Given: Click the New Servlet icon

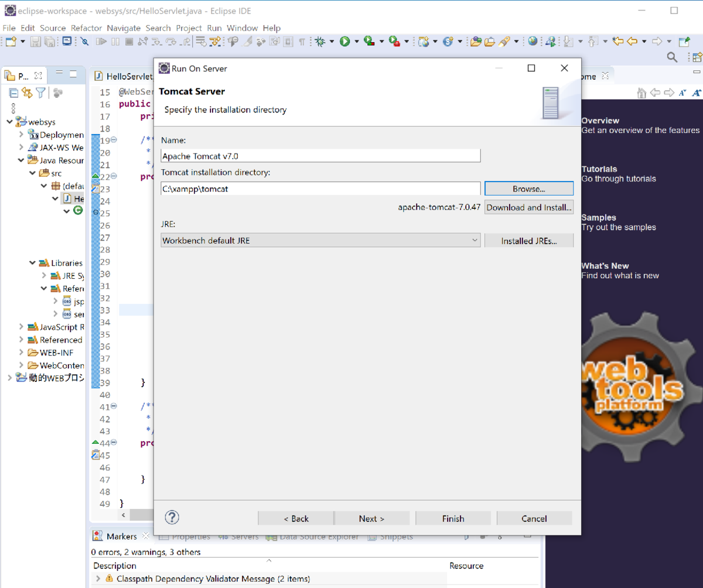Looking at the screenshot, I should [x=448, y=42].
